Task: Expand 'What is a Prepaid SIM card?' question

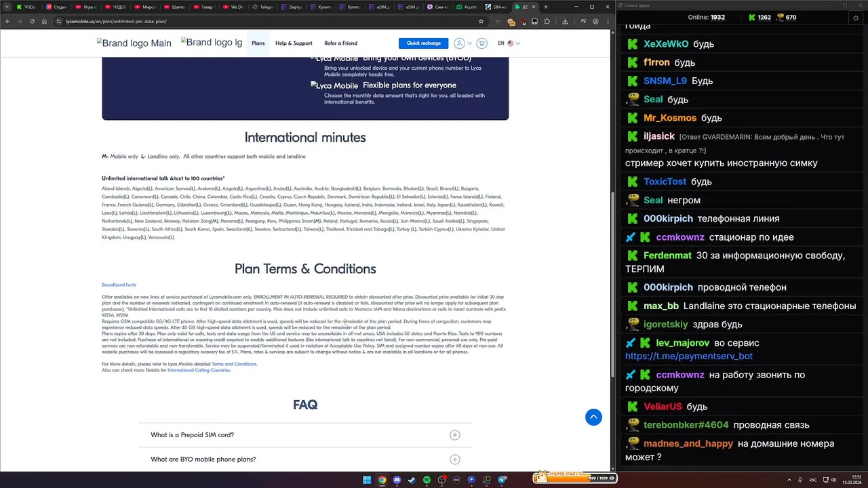Action: point(305,435)
